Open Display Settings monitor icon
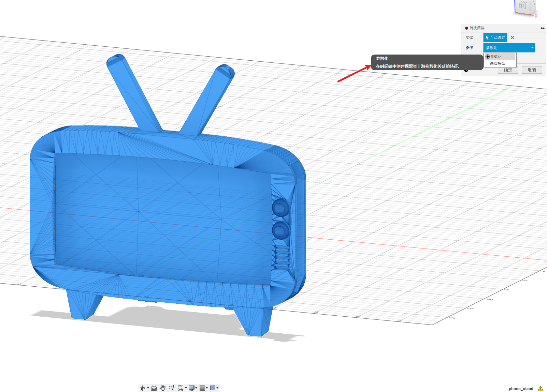This screenshot has height=392, width=547. point(192,388)
